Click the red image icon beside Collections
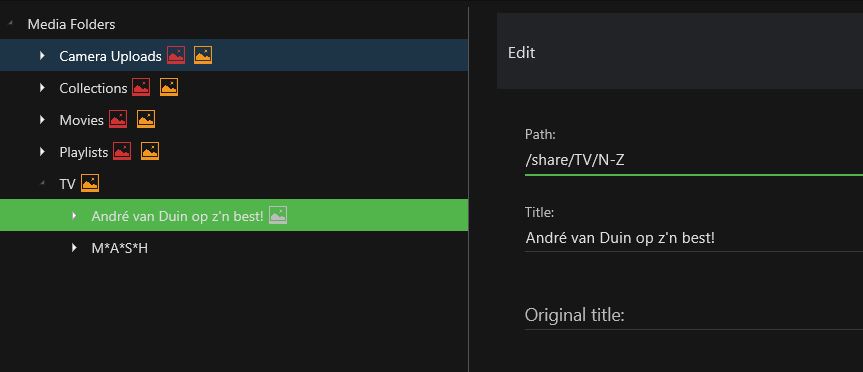Screen dimensions: 863x372 tap(141, 87)
